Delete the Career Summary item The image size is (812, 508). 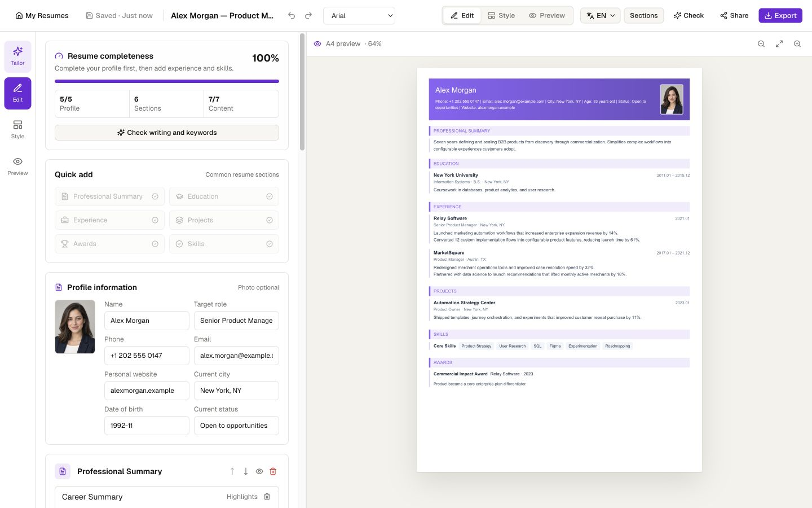267,497
